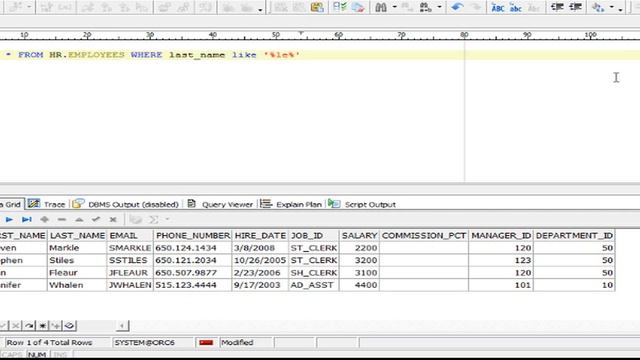
Task: Click the blue Undo arrow
Action: 458,7
